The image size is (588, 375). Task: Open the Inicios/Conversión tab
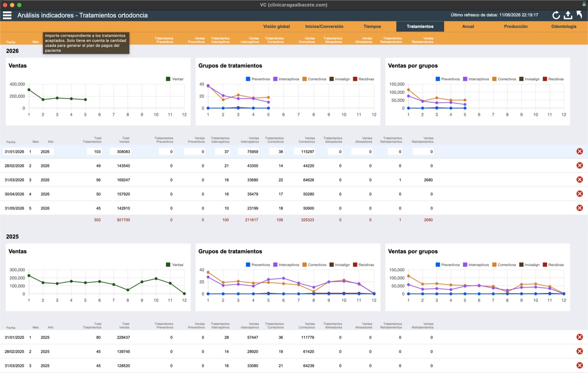[x=324, y=26]
